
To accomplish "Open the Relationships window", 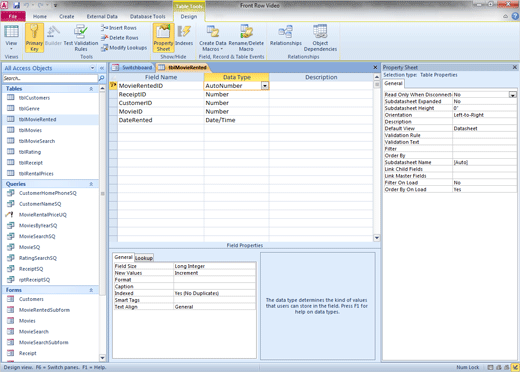I will click(286, 36).
